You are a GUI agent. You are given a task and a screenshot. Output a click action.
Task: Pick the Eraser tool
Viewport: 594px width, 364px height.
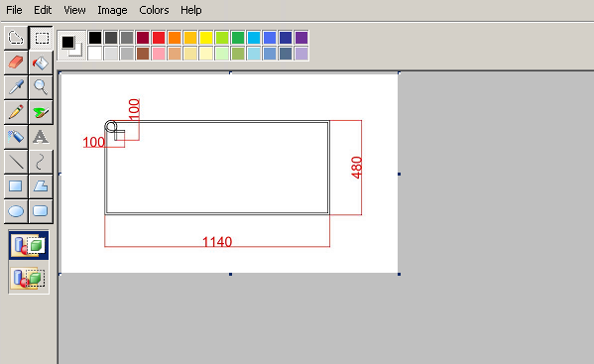16,62
